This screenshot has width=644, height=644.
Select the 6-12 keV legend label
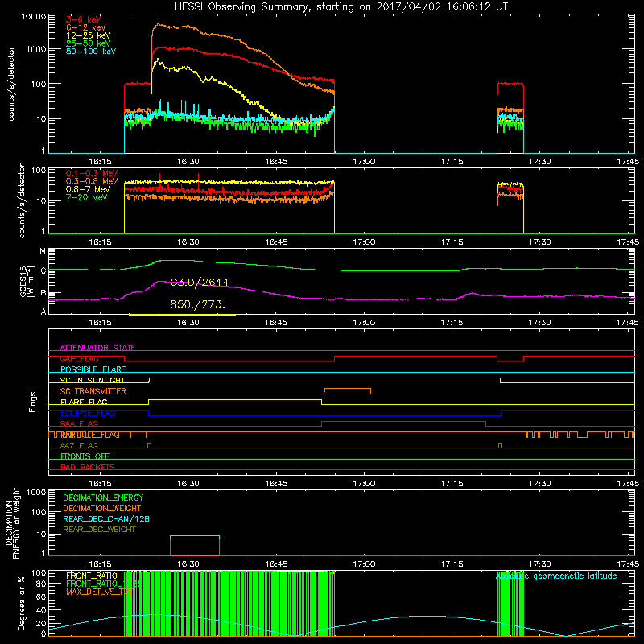[86, 27]
